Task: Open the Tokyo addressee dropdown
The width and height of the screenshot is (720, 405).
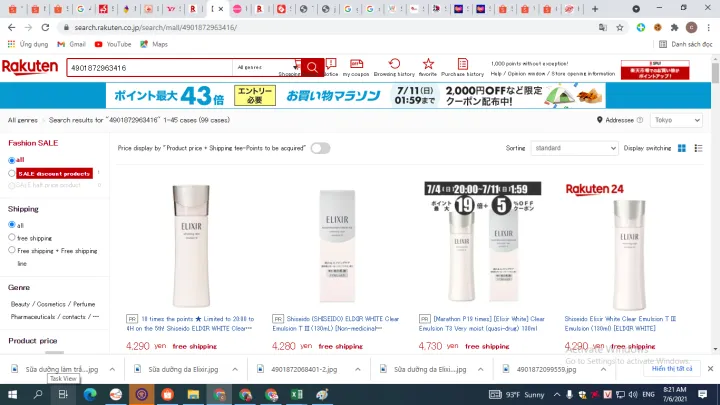Action: [675, 120]
